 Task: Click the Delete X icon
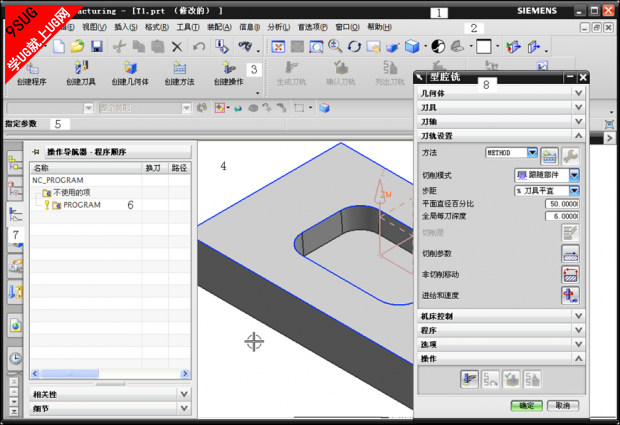click(177, 47)
